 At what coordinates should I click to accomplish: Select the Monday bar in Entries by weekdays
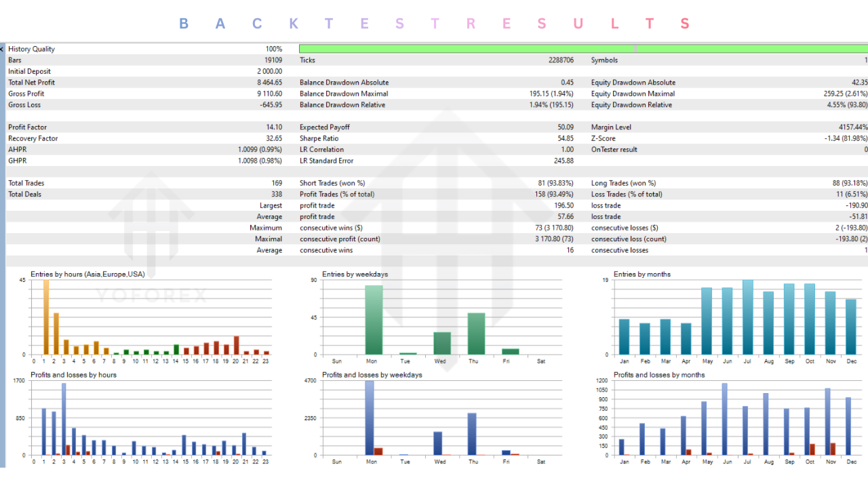tap(374, 320)
